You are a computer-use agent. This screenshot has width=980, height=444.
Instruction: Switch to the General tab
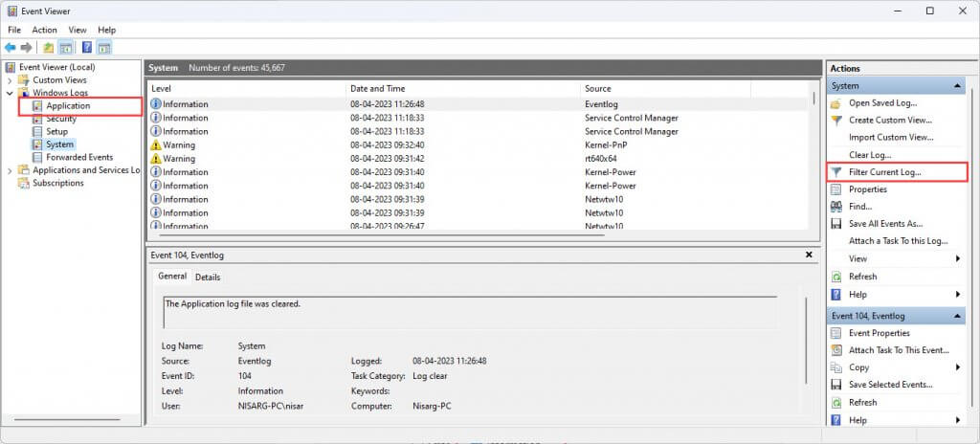click(172, 276)
